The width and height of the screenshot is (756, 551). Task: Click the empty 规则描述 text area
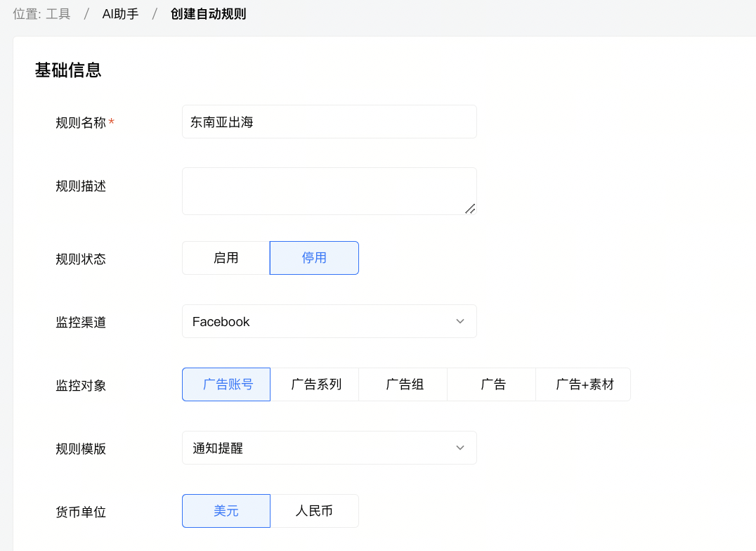(329, 190)
